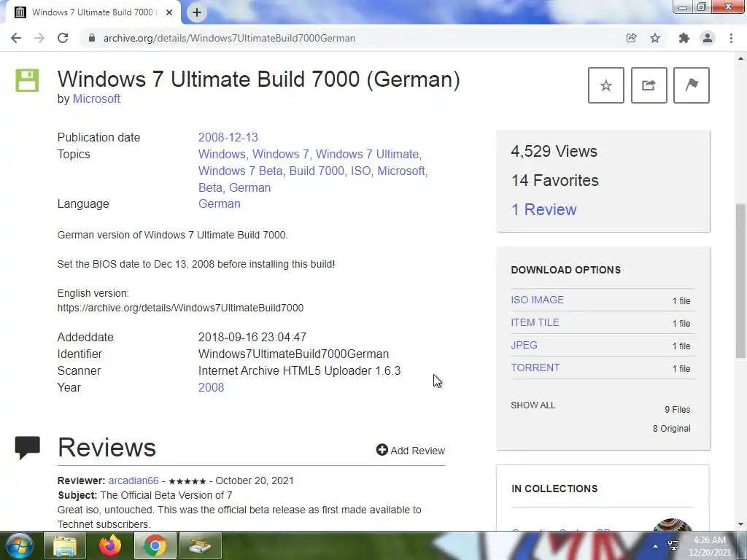Screen dimensions: 747x560
Task: Click the taskbar clock 4:26 AM
Action: pos(709,540)
